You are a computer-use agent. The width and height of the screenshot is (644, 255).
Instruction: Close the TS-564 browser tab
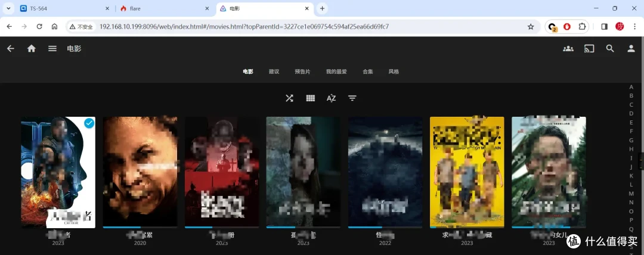pyautogui.click(x=107, y=8)
